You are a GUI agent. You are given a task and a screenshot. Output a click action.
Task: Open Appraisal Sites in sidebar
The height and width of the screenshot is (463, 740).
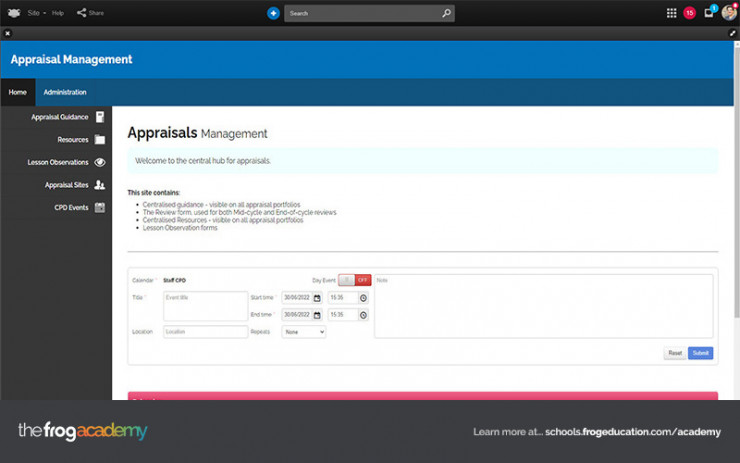67,185
